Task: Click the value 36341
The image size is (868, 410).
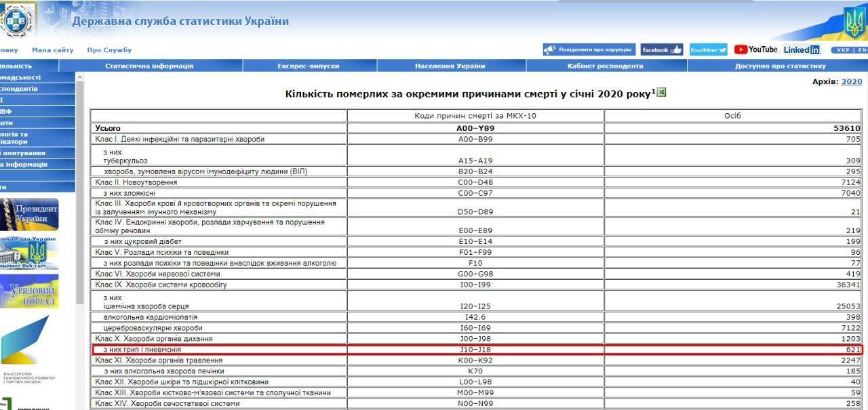Action: click(x=848, y=285)
